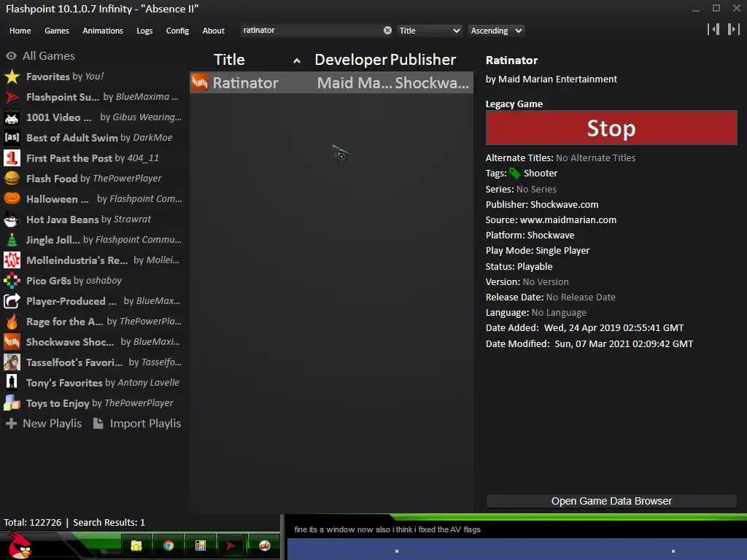The height and width of the screenshot is (560, 747).
Task: Click the taskbar icon right of Chrome
Action: click(x=200, y=545)
